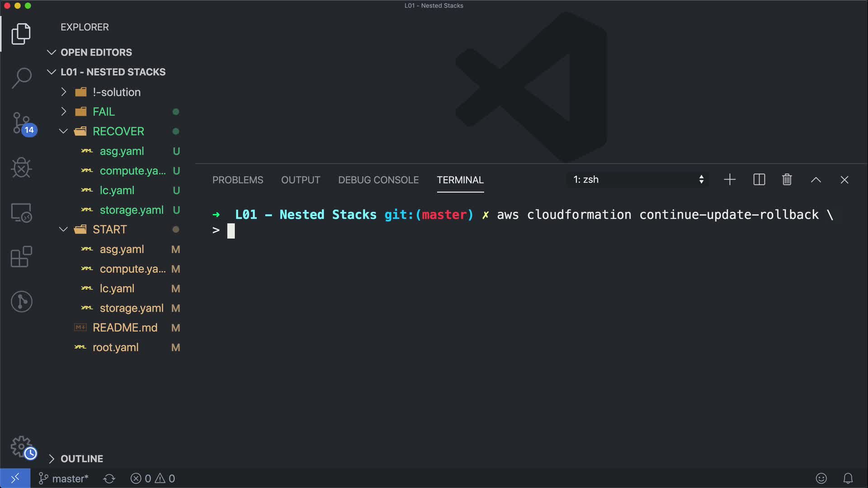Screen dimensions: 868x488
Task: Click the Manage gear icon
Action: click(x=21, y=446)
